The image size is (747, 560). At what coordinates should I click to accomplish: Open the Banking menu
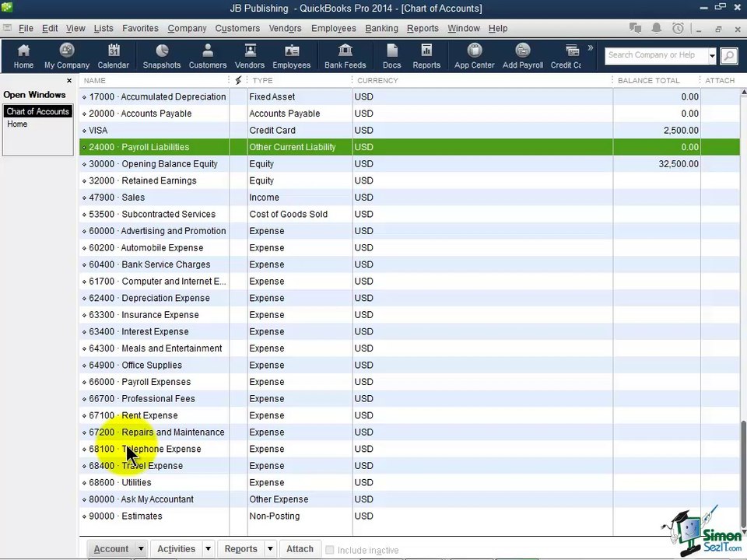pos(381,28)
